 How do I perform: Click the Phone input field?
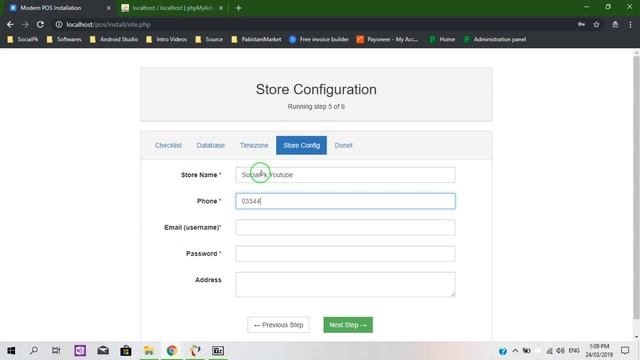pos(345,201)
